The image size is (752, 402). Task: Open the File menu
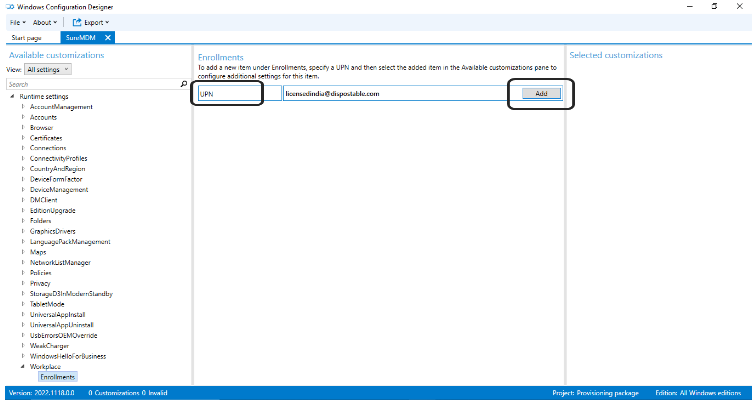coord(17,23)
